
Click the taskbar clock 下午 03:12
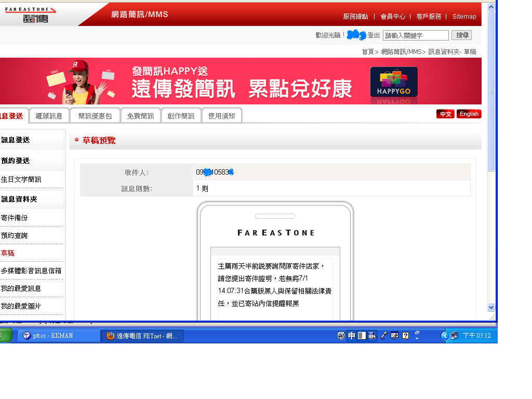tap(477, 336)
